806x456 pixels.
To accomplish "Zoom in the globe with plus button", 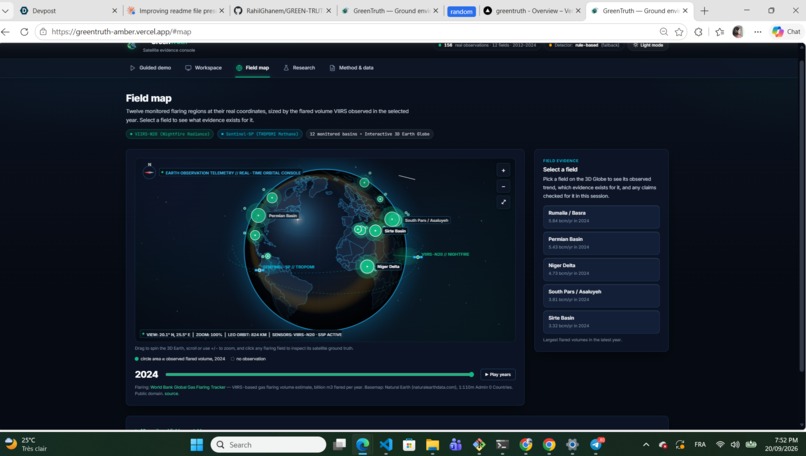I will 503,170.
